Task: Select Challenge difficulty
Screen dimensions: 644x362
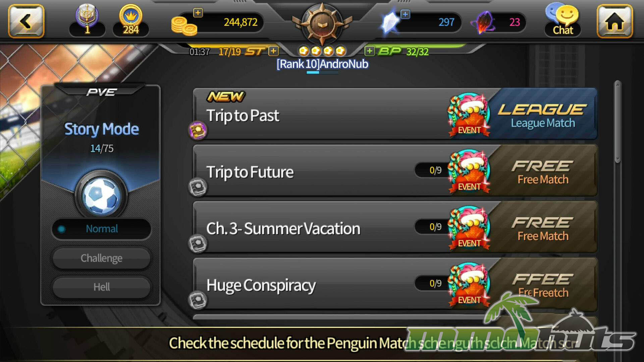Action: (102, 258)
